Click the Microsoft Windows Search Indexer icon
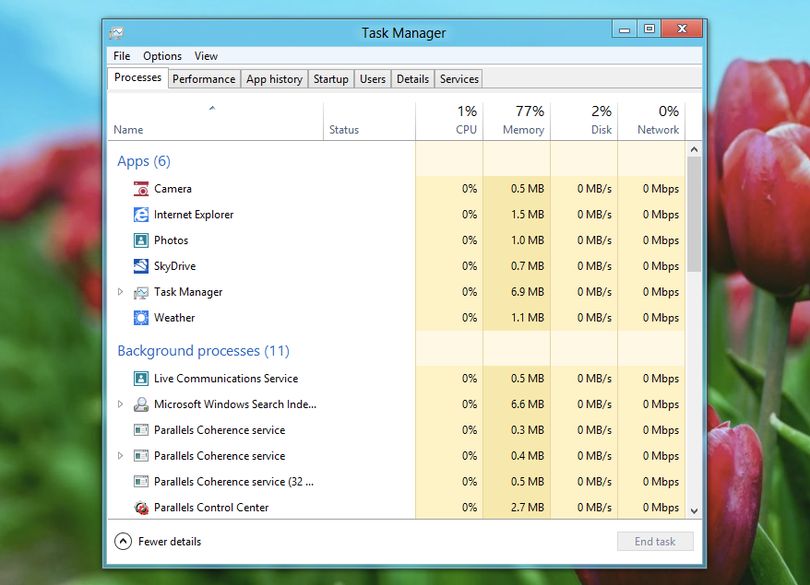810x585 pixels. click(141, 404)
